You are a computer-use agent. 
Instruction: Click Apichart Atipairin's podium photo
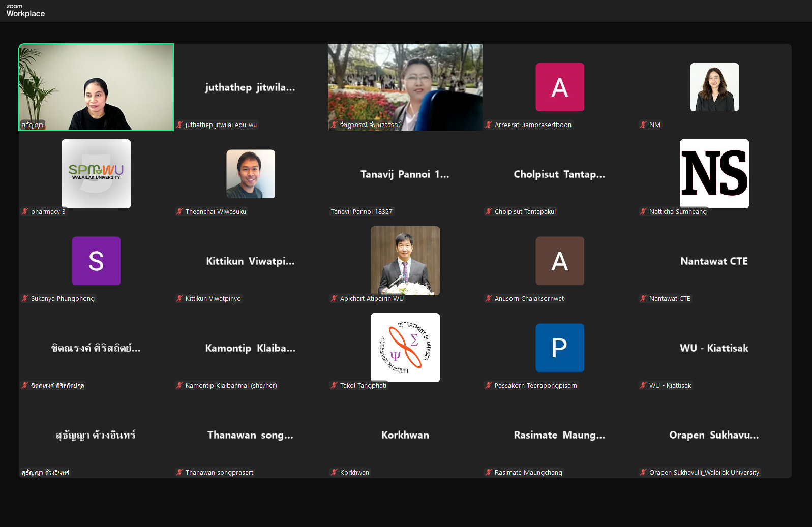pos(405,260)
